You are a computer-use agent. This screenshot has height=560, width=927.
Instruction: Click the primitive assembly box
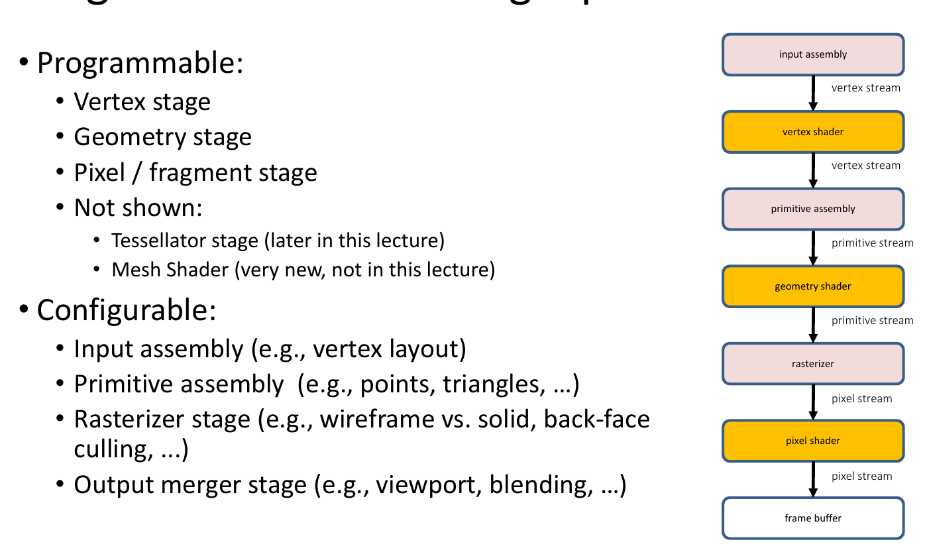[x=813, y=209]
